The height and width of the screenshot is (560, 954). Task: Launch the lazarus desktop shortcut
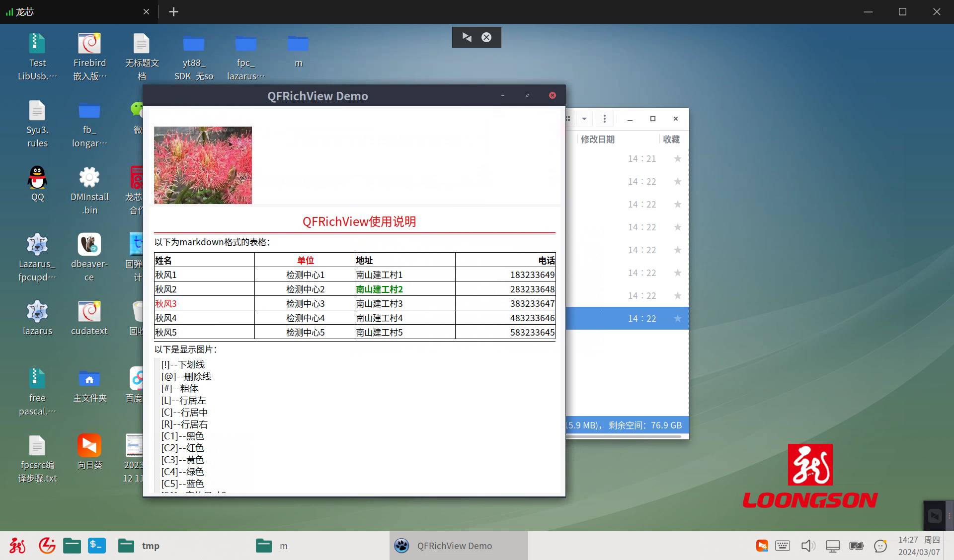click(37, 312)
